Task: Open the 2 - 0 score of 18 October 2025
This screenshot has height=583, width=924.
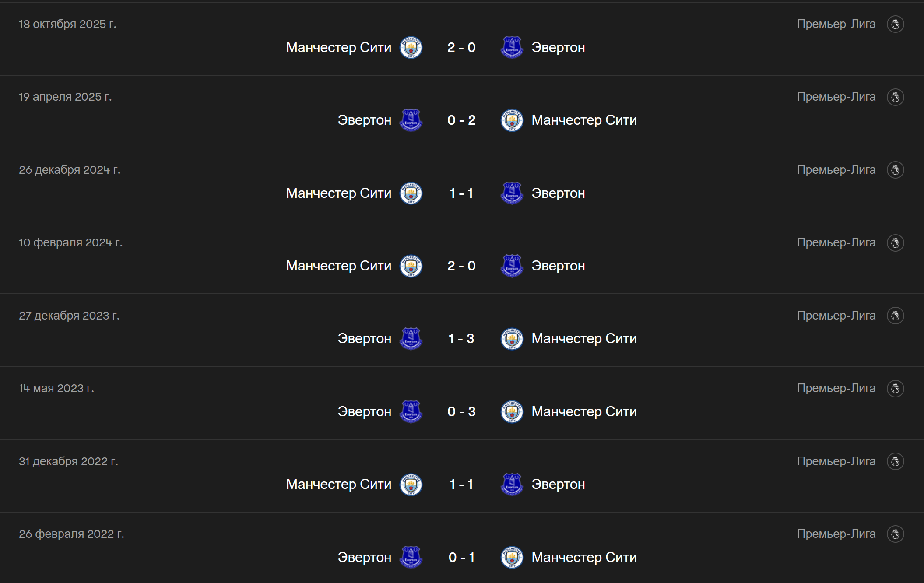Action: point(461,47)
